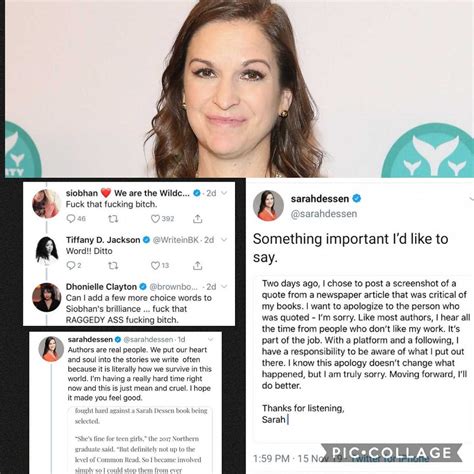Reply to Tiffany D. Jackson's tweet
Screen dimensions: 474x474
71,265
